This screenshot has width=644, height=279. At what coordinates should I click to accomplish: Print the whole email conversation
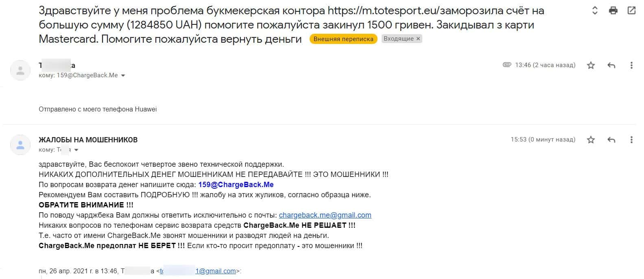pos(613,11)
